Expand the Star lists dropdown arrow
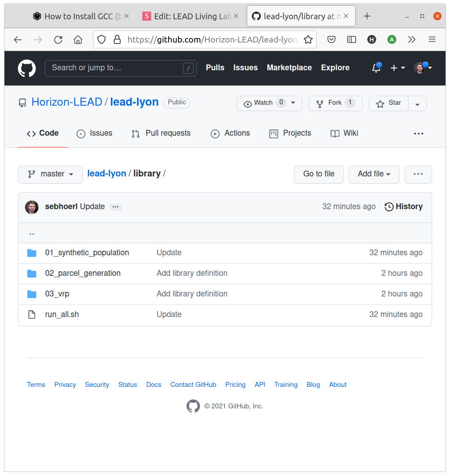450x476 pixels. (417, 103)
